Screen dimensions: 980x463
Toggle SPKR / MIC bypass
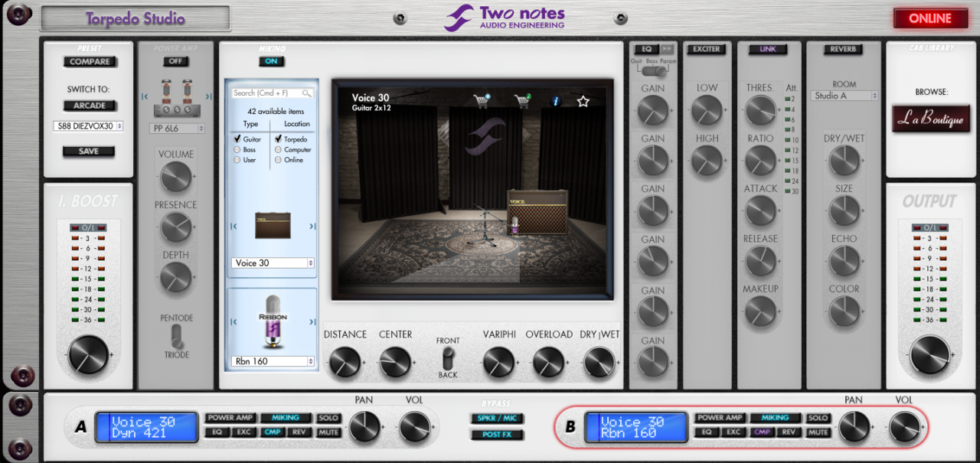pos(497,419)
